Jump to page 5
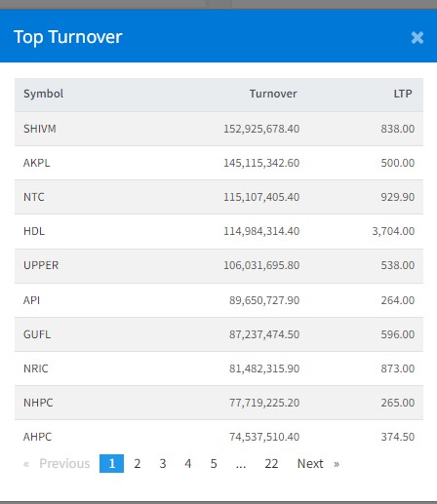Screen dimensions: 437x504 click(x=214, y=463)
